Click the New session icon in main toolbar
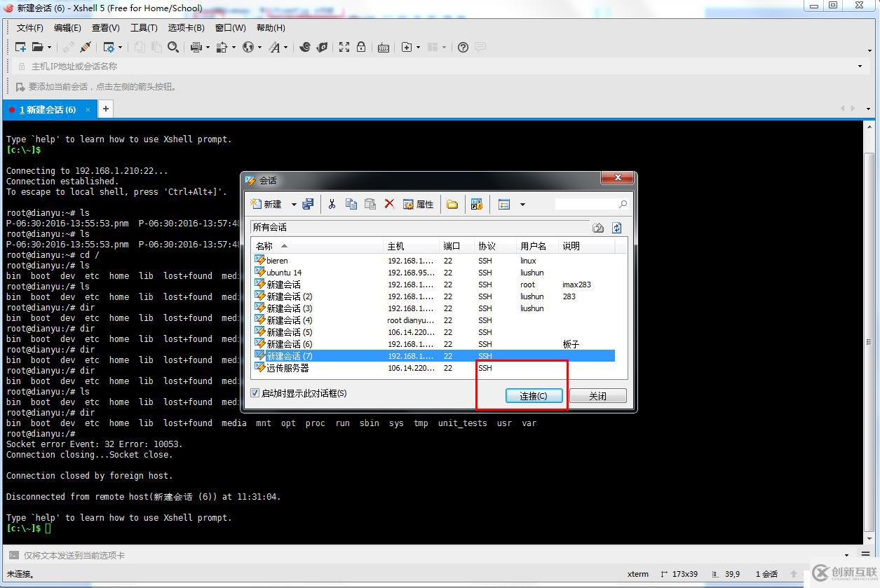The height and width of the screenshot is (588, 880). pyautogui.click(x=20, y=47)
